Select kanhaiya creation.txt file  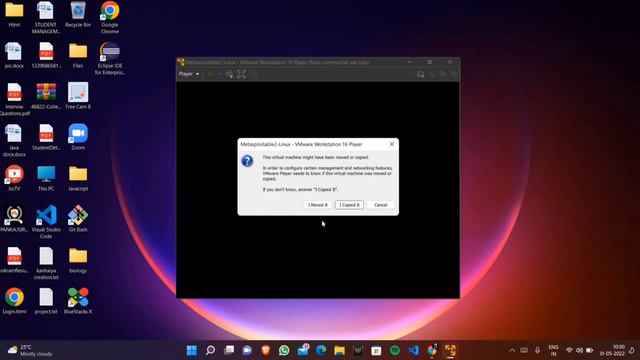click(x=46, y=263)
